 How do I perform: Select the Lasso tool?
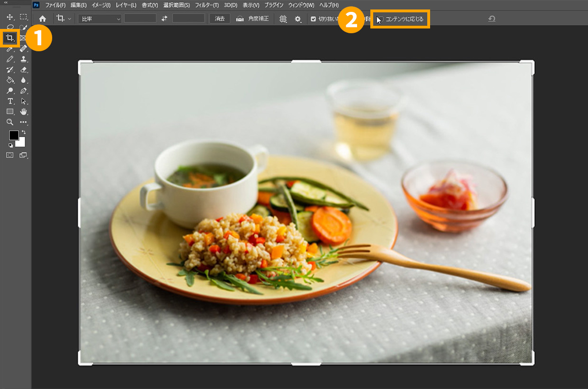tap(9, 27)
